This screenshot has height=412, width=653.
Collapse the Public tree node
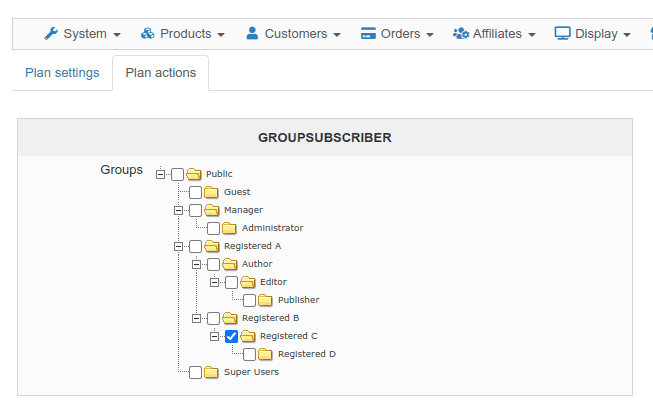coord(160,174)
